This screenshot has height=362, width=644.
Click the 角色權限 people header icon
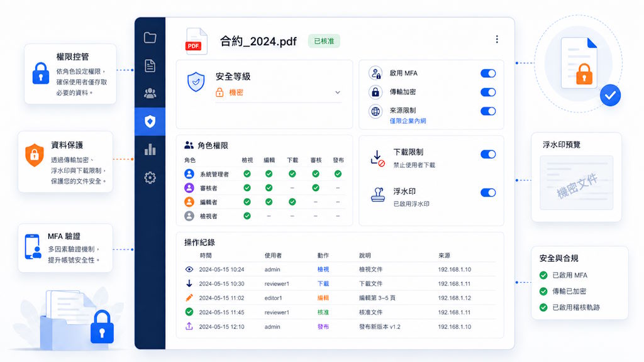pos(189,145)
